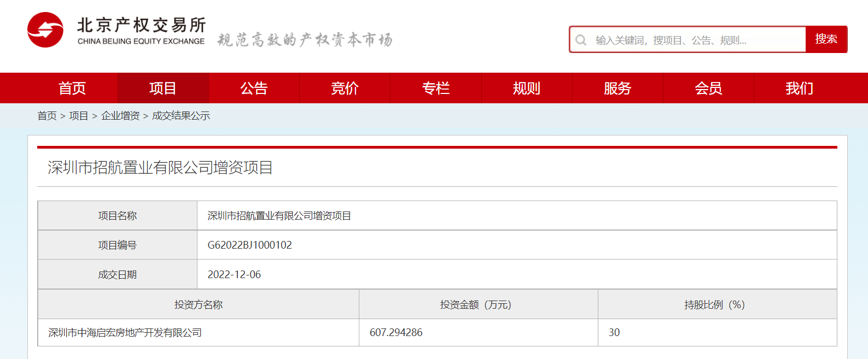Click the slogan 规范高效的产权资本市场

(305, 40)
